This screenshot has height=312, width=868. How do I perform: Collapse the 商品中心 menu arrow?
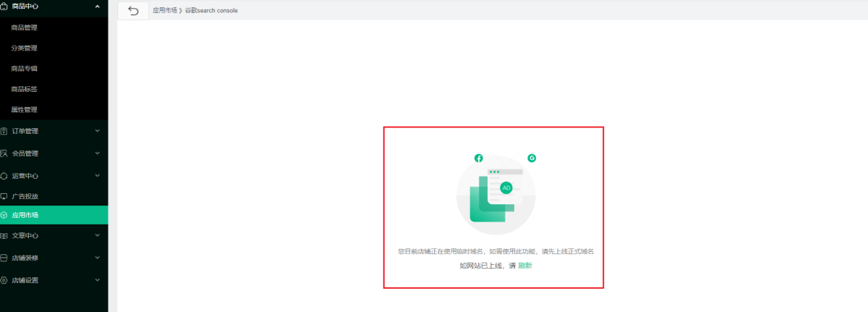98,6
